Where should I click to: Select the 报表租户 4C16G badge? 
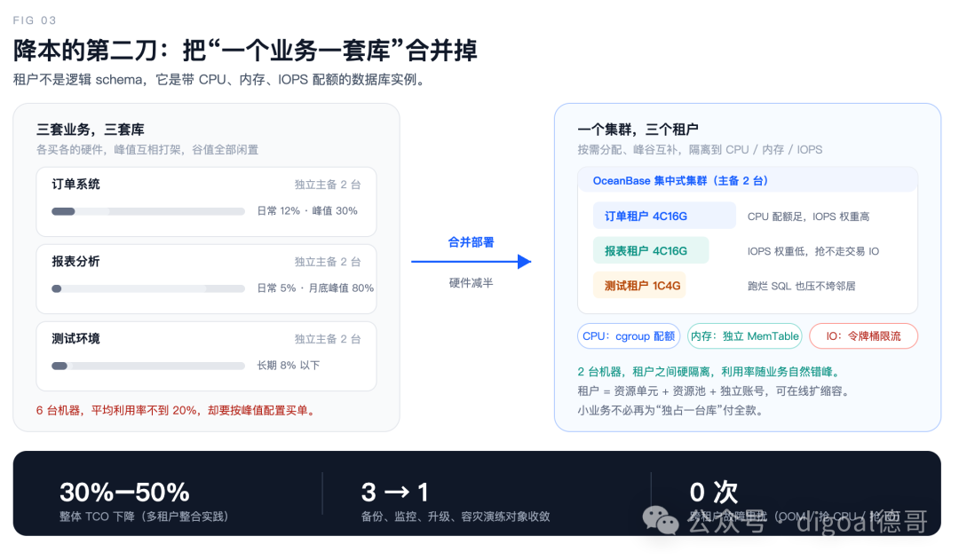[651, 250]
